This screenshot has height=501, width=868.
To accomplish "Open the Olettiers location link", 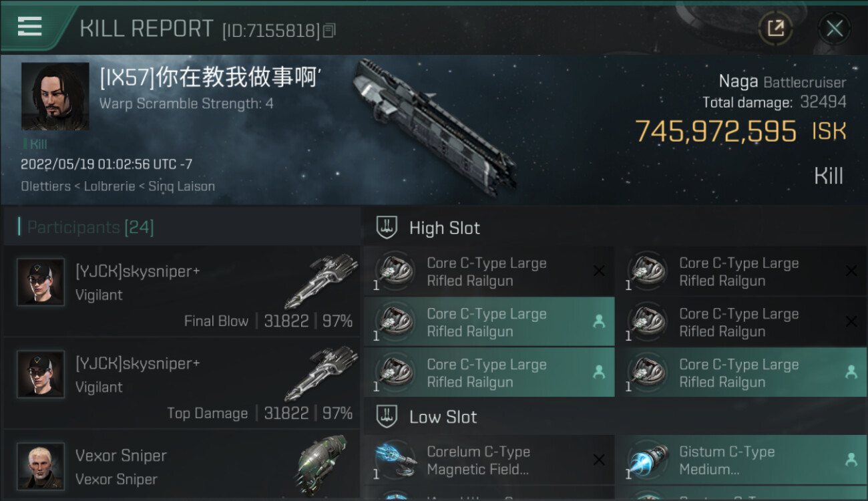I will [45, 186].
